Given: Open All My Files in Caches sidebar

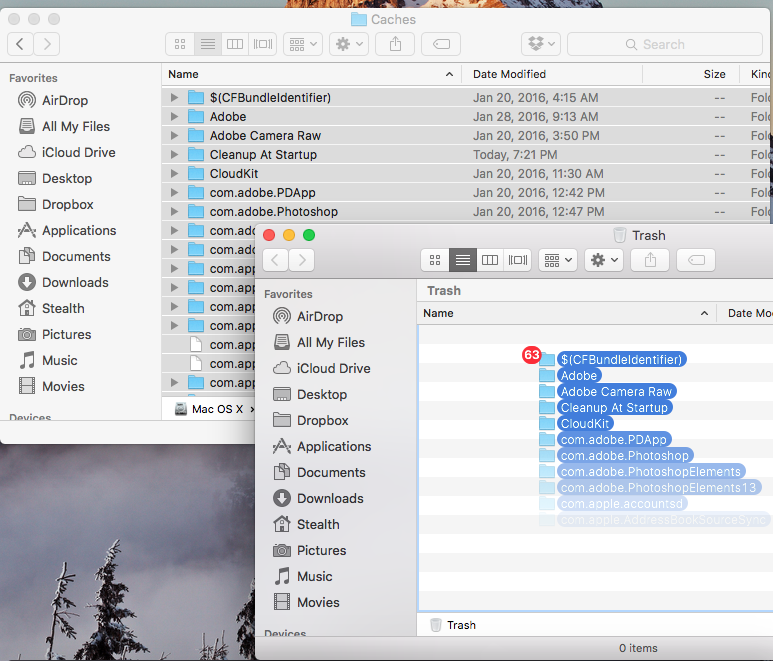Looking at the screenshot, I should pyautogui.click(x=64, y=127).
